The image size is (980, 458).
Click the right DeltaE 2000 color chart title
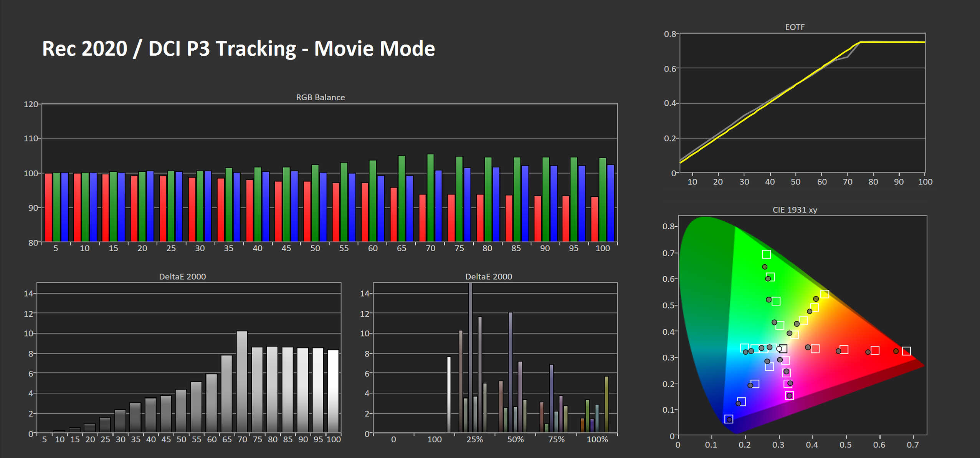click(488, 277)
